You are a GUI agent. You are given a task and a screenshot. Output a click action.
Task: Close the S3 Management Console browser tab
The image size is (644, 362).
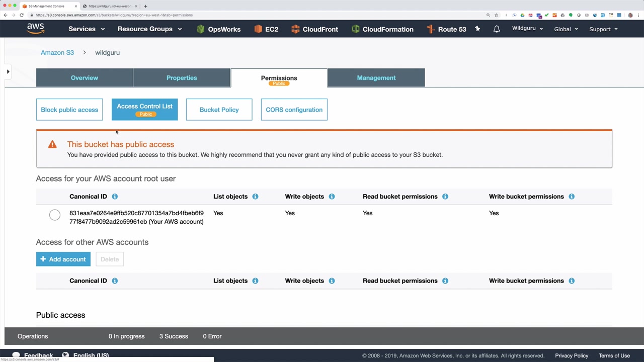coord(76,6)
